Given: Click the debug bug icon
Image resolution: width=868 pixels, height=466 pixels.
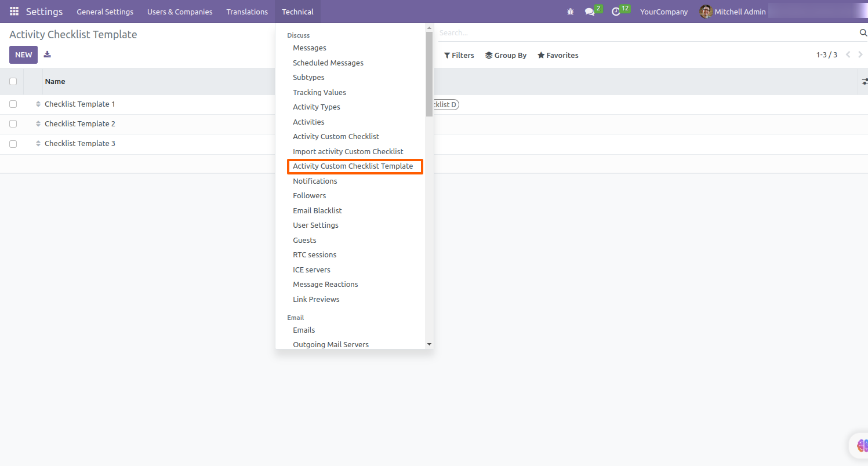Looking at the screenshot, I should (x=571, y=12).
